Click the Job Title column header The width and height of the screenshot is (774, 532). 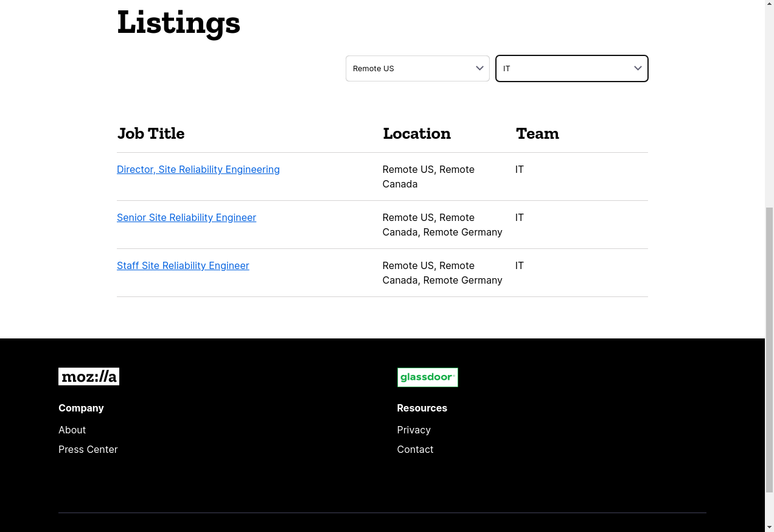pyautogui.click(x=150, y=134)
